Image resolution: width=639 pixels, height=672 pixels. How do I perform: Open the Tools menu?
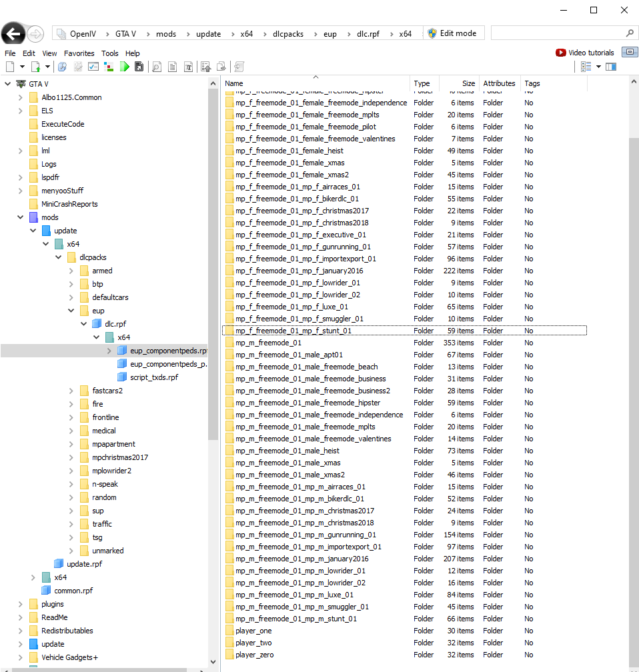[x=110, y=53]
